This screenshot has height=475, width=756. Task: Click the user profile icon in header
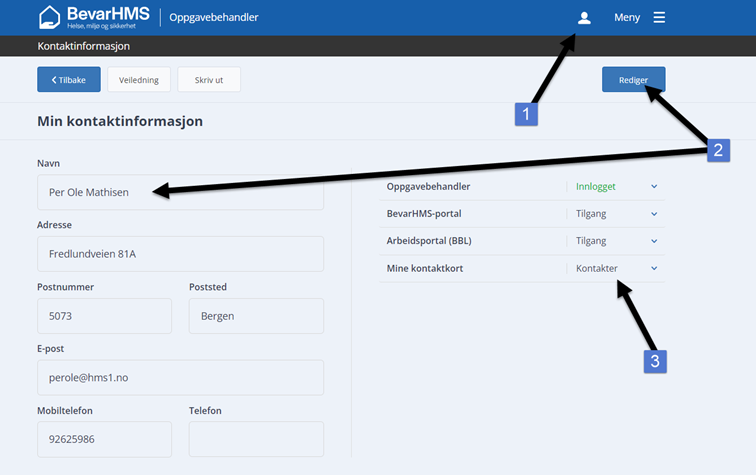pos(584,17)
